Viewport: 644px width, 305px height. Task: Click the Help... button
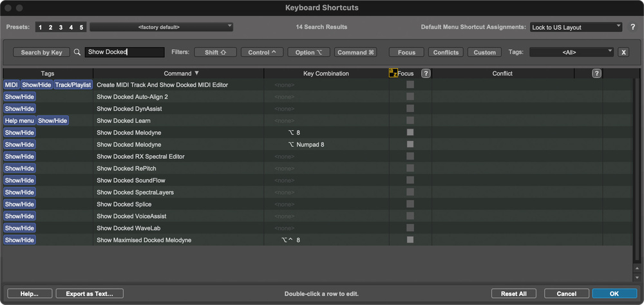pyautogui.click(x=30, y=293)
